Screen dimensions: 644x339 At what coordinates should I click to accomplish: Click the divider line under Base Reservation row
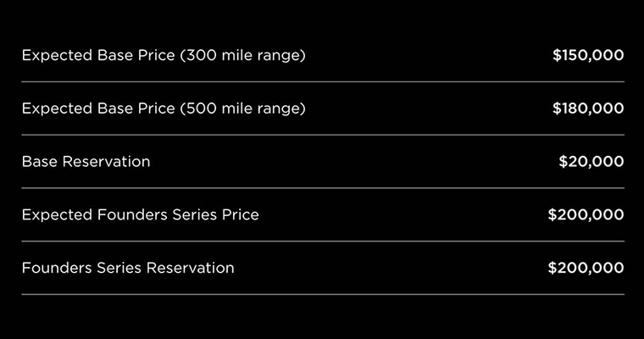[322, 188]
